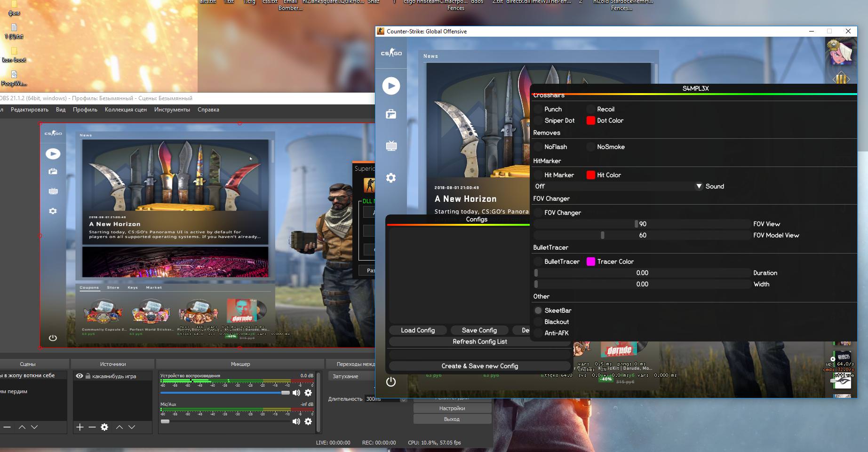Click the rank badge icon below avatar
The width and height of the screenshot is (868, 452).
tap(841, 79)
